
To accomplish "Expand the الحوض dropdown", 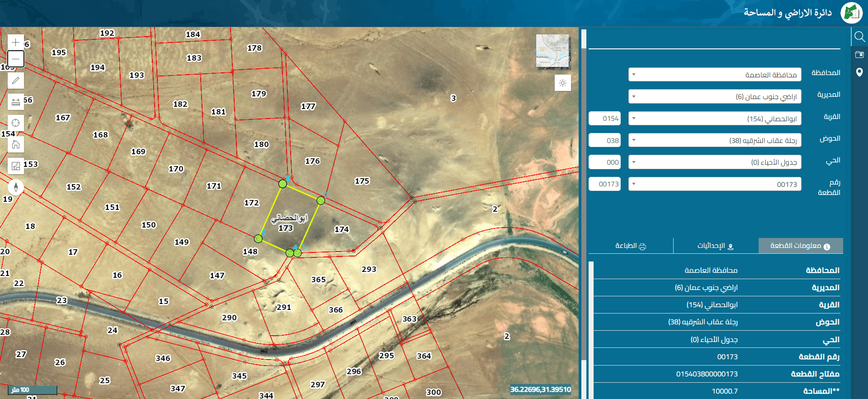I will (x=715, y=140).
